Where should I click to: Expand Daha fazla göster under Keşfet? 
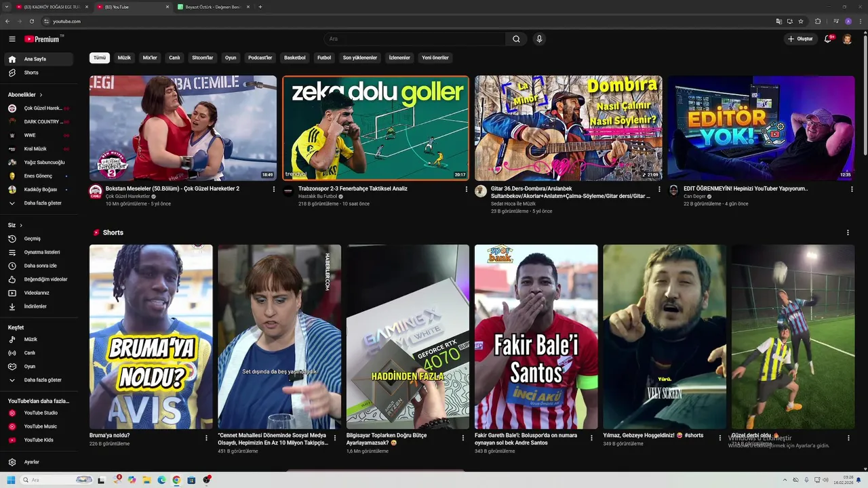(40, 380)
